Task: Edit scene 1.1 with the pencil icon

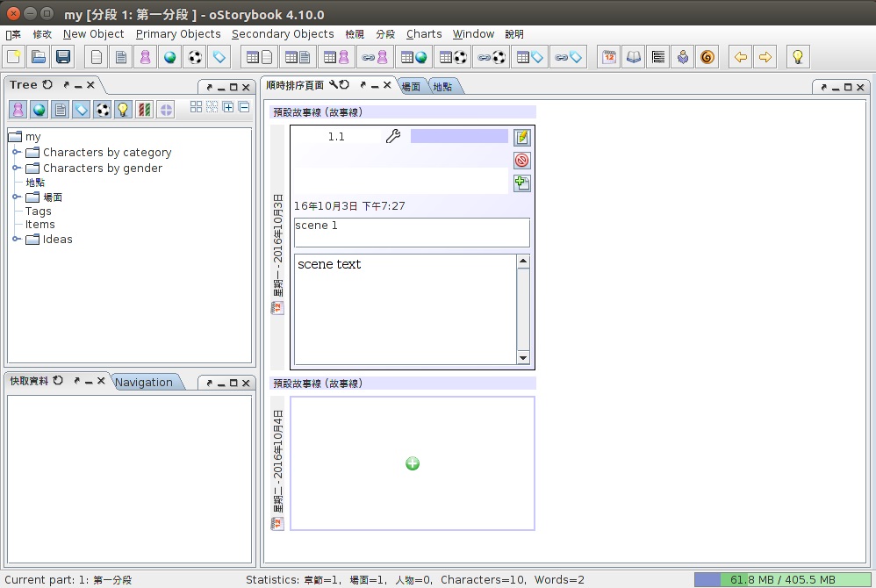Action: 521,138
